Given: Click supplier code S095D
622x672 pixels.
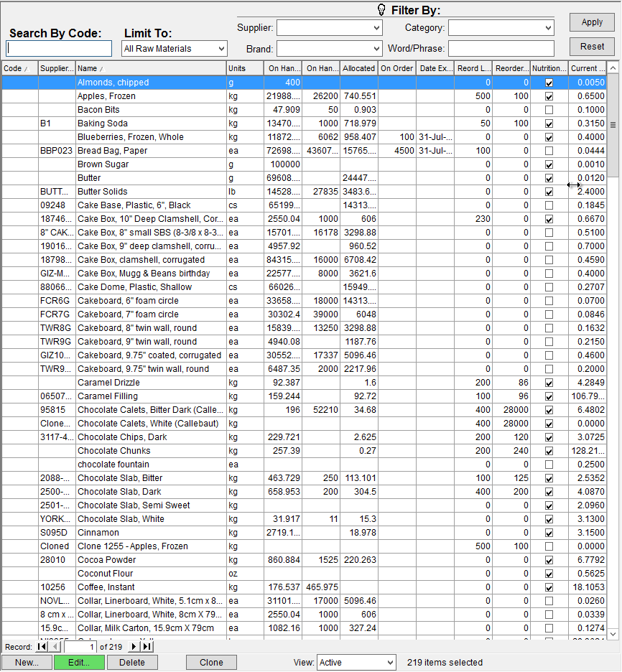Looking at the screenshot, I should click(x=54, y=533).
